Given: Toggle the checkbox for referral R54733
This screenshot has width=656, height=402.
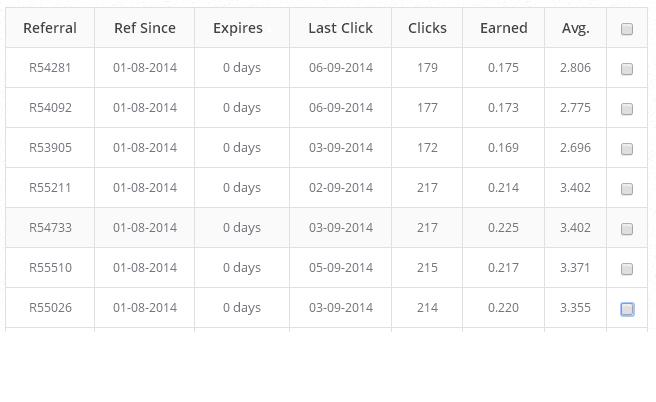Looking at the screenshot, I should (x=627, y=229).
